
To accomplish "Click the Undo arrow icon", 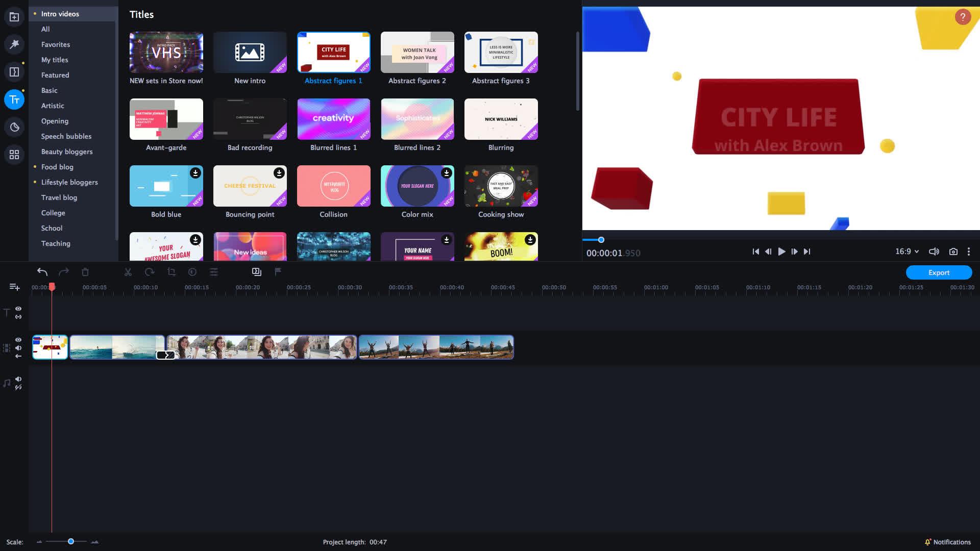I will pyautogui.click(x=42, y=272).
